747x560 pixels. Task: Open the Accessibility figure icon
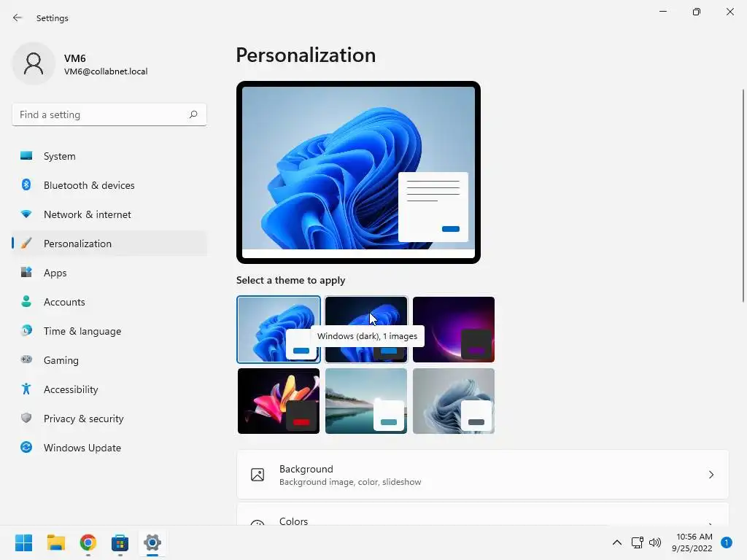[x=26, y=389]
